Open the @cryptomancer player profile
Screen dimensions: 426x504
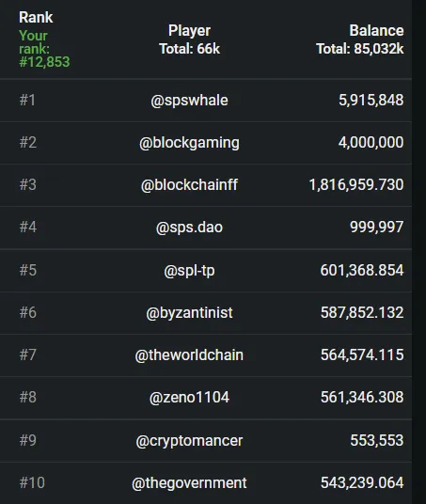pos(189,441)
